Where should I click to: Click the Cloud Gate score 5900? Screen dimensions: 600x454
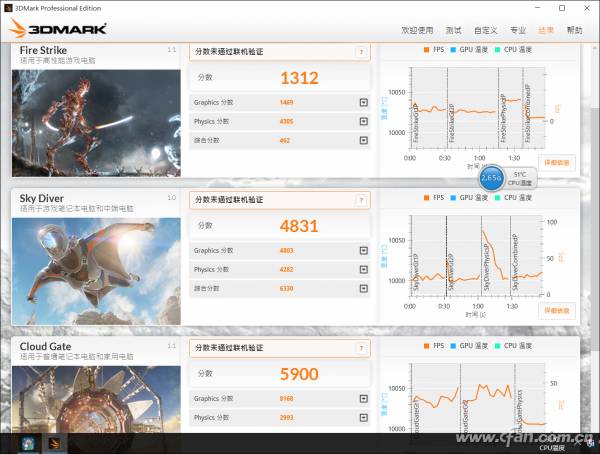(x=299, y=374)
